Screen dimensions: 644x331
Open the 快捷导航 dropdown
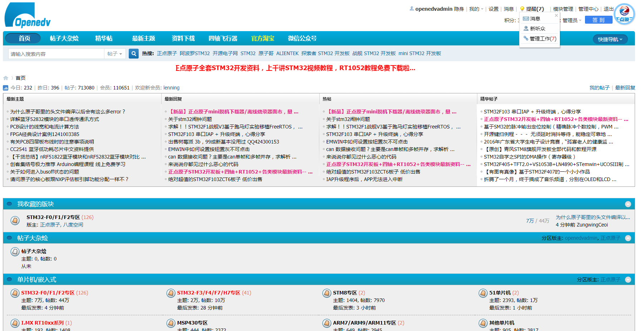coord(610,39)
